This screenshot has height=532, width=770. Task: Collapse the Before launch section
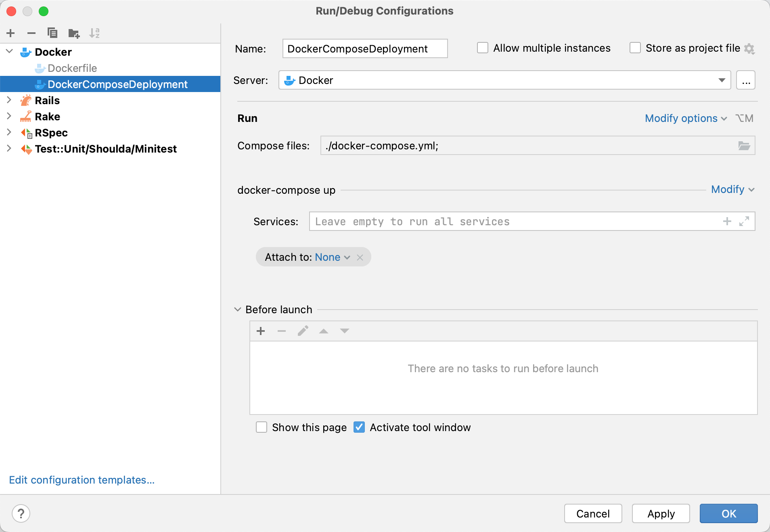[236, 309]
